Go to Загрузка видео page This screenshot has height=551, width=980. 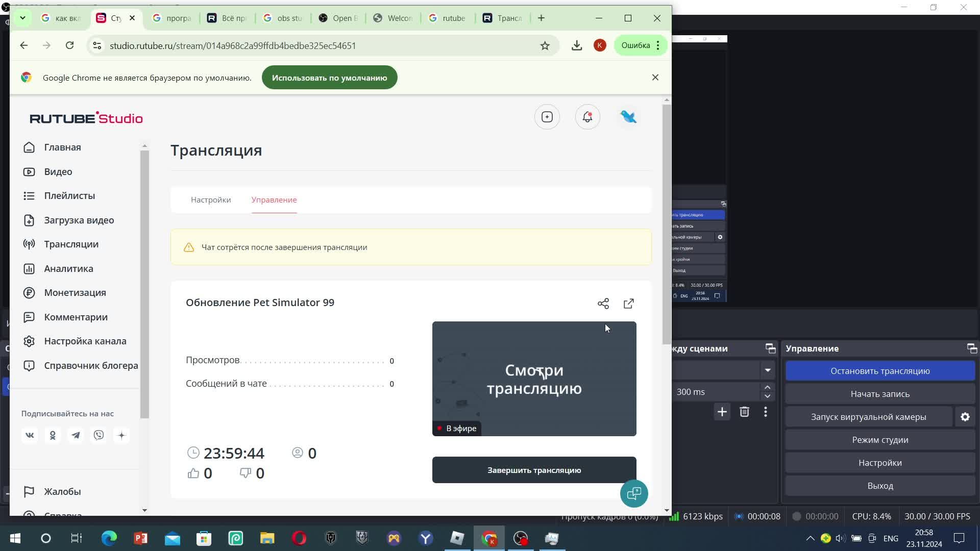[x=68, y=220]
